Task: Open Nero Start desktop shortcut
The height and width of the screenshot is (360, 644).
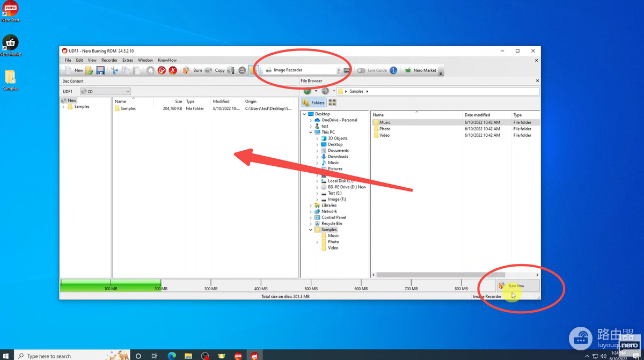Action: [x=10, y=11]
